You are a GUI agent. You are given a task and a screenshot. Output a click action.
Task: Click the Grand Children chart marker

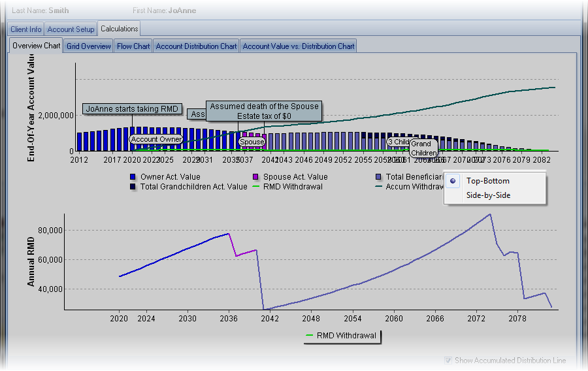pos(421,148)
